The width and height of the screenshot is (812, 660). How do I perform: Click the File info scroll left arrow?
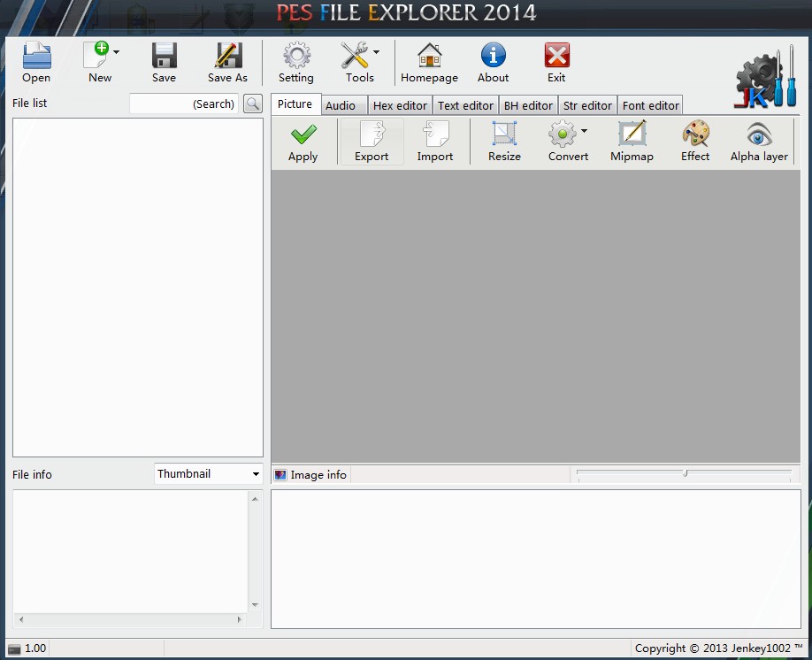point(21,619)
